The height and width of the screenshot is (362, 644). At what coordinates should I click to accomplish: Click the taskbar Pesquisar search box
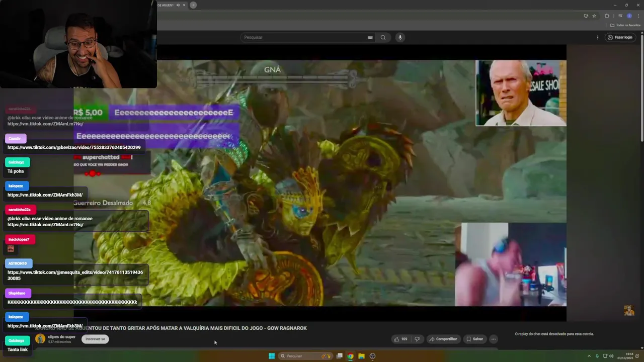point(306,356)
